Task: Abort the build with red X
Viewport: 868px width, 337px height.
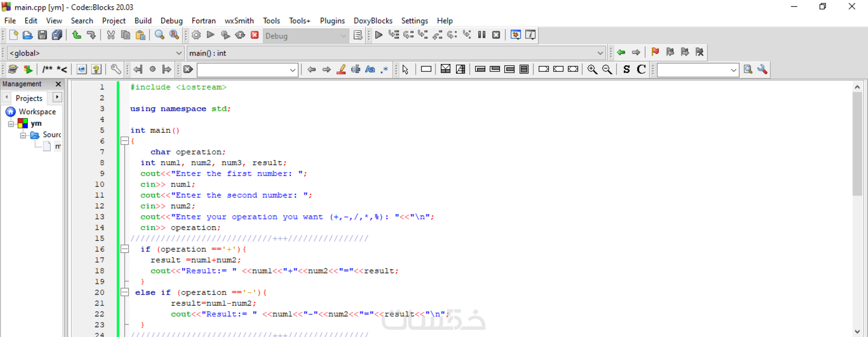Action: (x=255, y=35)
